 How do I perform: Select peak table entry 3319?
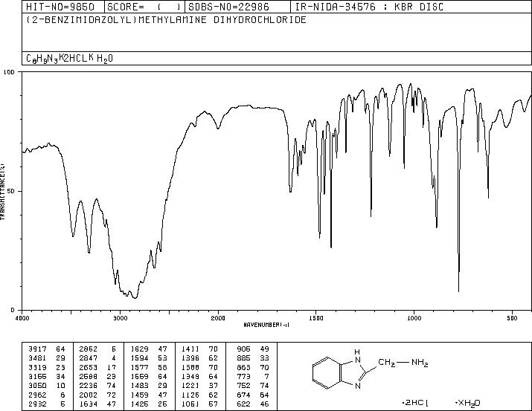click(x=47, y=367)
